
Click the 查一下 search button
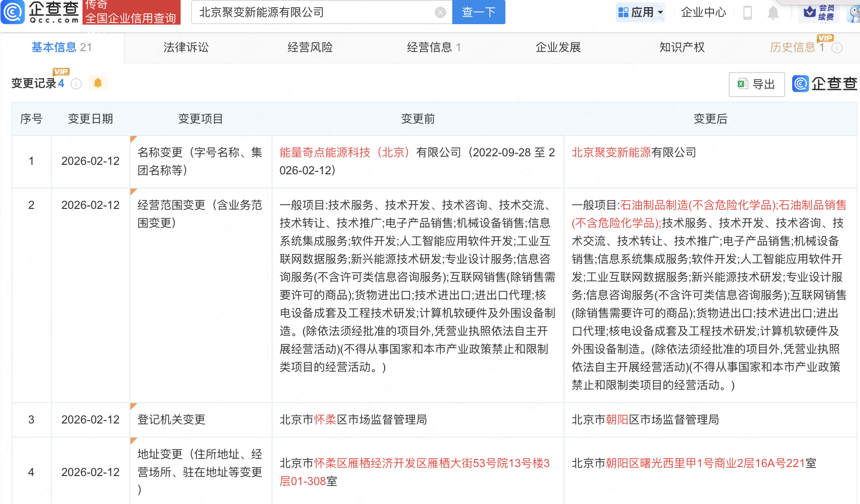[478, 12]
